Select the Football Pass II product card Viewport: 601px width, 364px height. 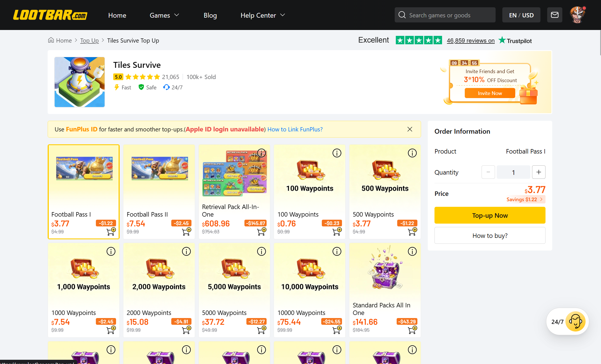coord(159,192)
